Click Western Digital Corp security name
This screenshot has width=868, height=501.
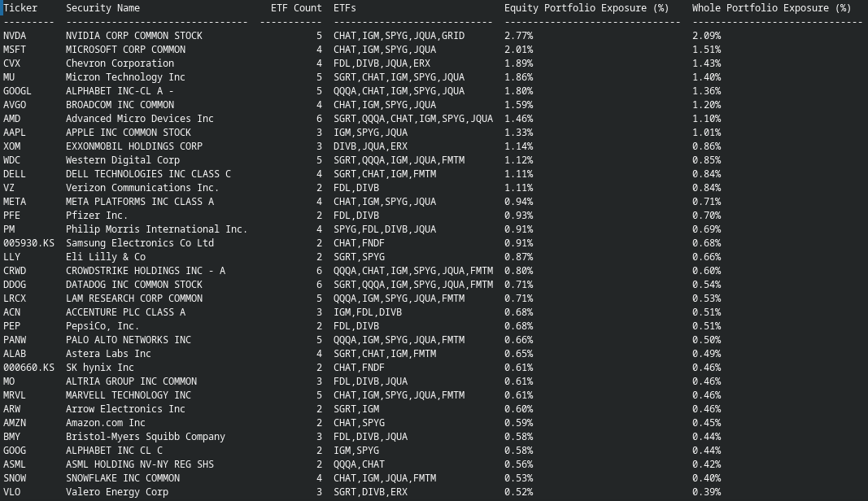(123, 160)
